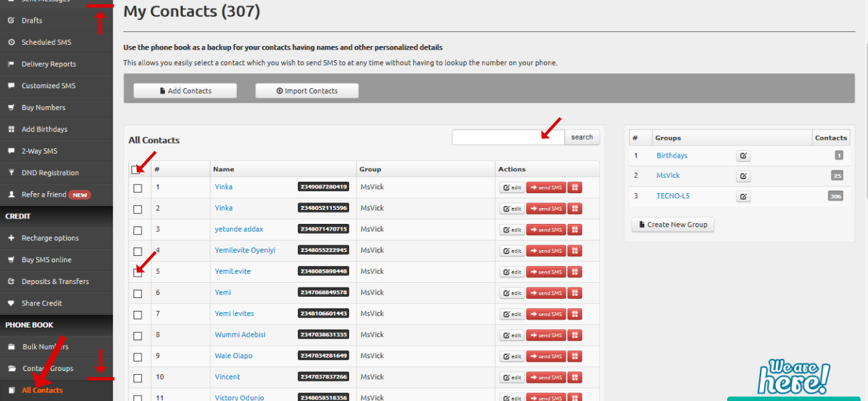Viewport: 868px width, 401px height.
Task: Tick the checkbox beside contact YemiLevite
Action: [138, 272]
